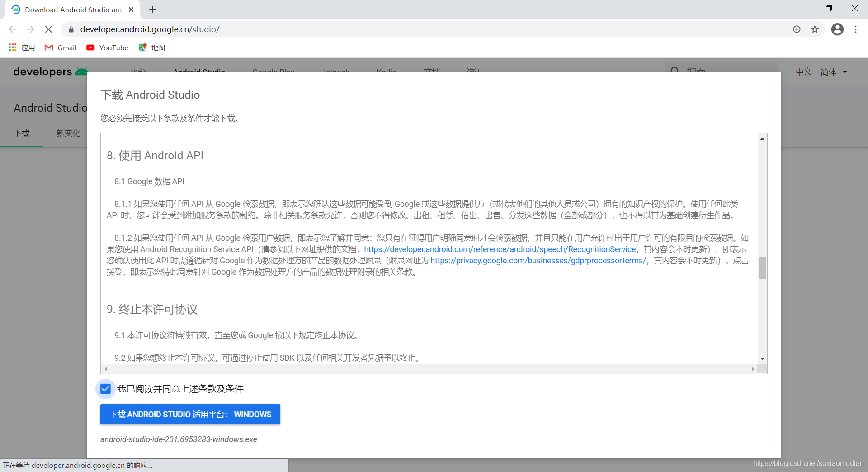Screen dimensions: 868x472
Task: Open the language dropdown 中文 – 简体
Action: coord(821,72)
